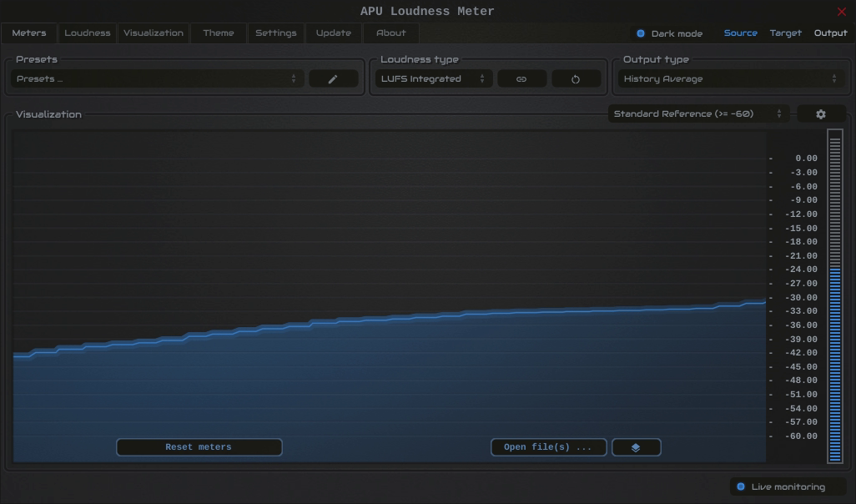
Task: Close the APU Loudness Meter window
Action: click(841, 12)
